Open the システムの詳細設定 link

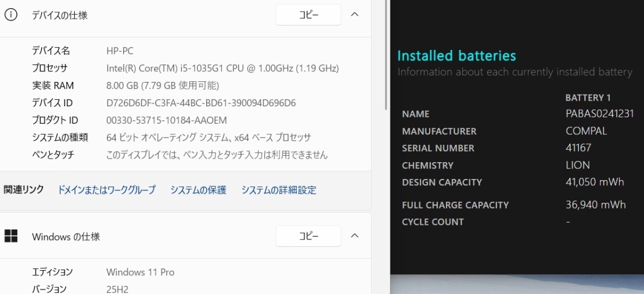click(x=279, y=190)
